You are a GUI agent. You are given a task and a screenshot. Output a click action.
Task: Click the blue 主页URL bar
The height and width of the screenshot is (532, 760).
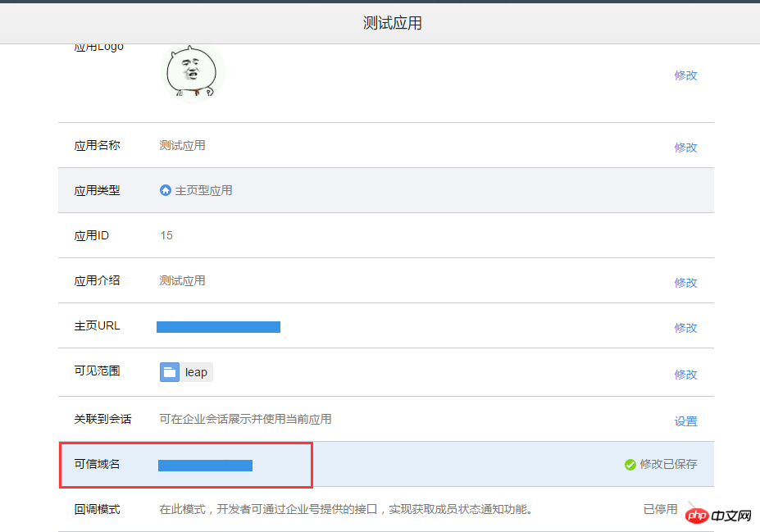pos(218,326)
